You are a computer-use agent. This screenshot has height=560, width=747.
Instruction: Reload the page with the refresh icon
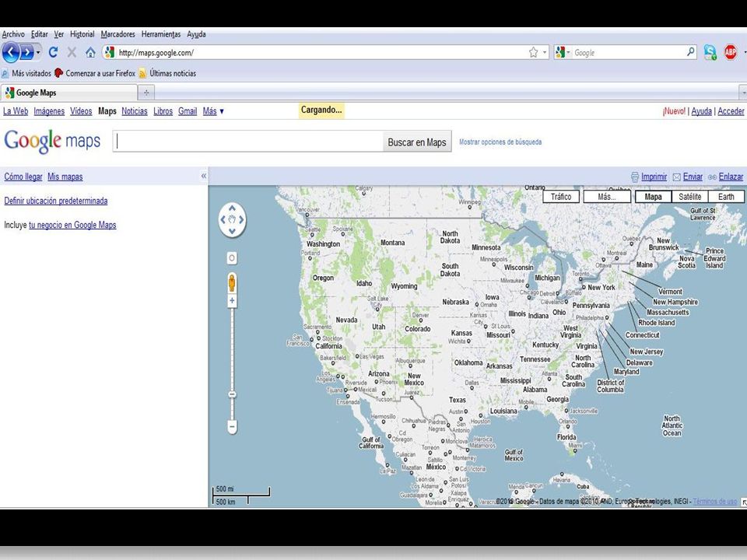54,52
